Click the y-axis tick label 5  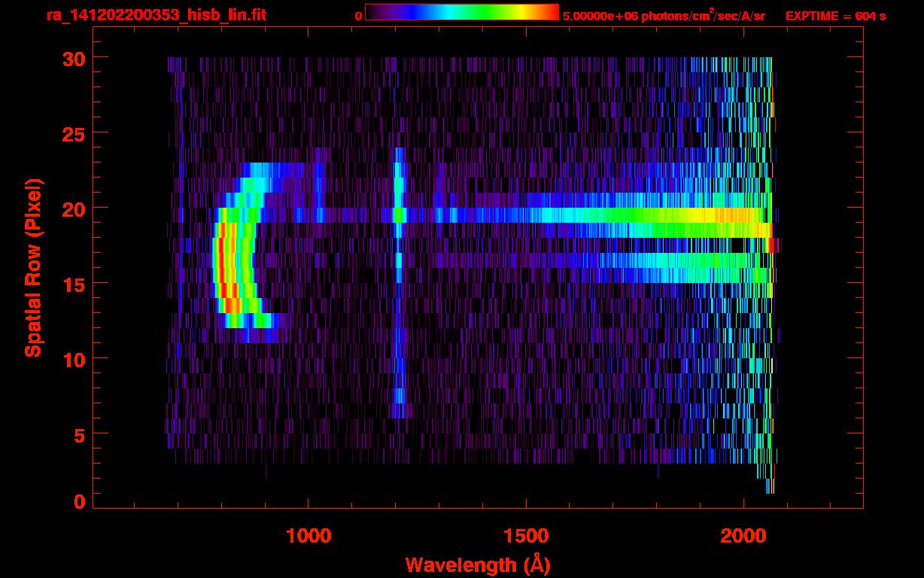78,434
